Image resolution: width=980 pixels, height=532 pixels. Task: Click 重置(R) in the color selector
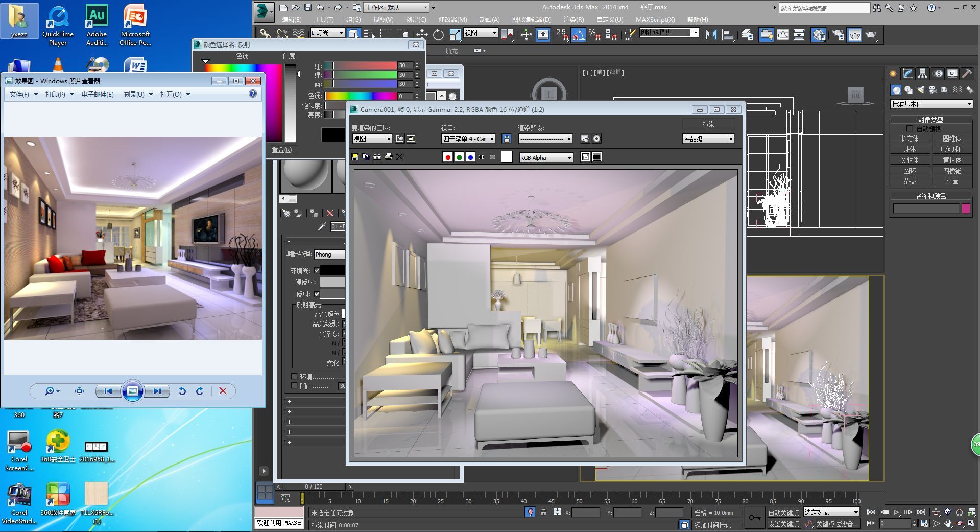[x=281, y=150]
